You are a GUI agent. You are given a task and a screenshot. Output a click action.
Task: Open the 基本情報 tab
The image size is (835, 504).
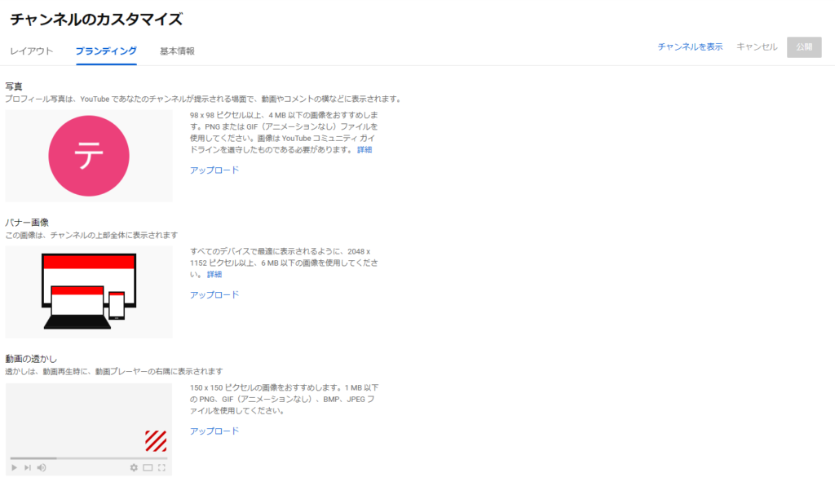pyautogui.click(x=177, y=51)
